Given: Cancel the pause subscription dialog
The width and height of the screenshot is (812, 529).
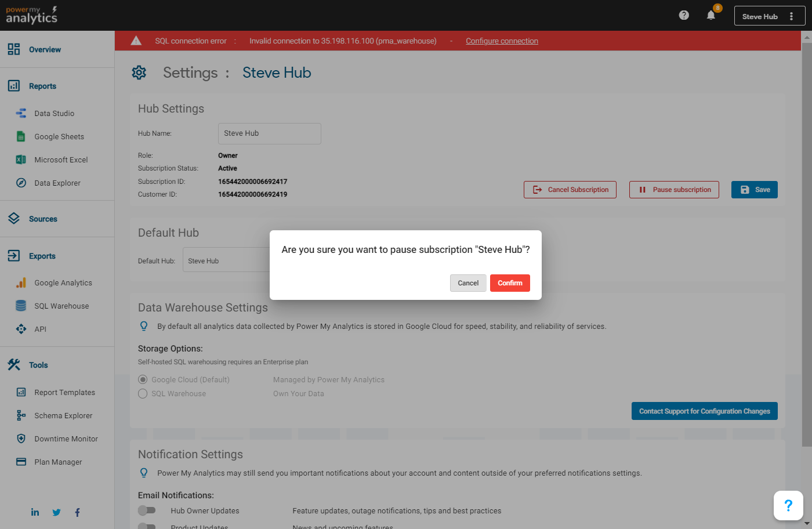Looking at the screenshot, I should pyautogui.click(x=468, y=283).
